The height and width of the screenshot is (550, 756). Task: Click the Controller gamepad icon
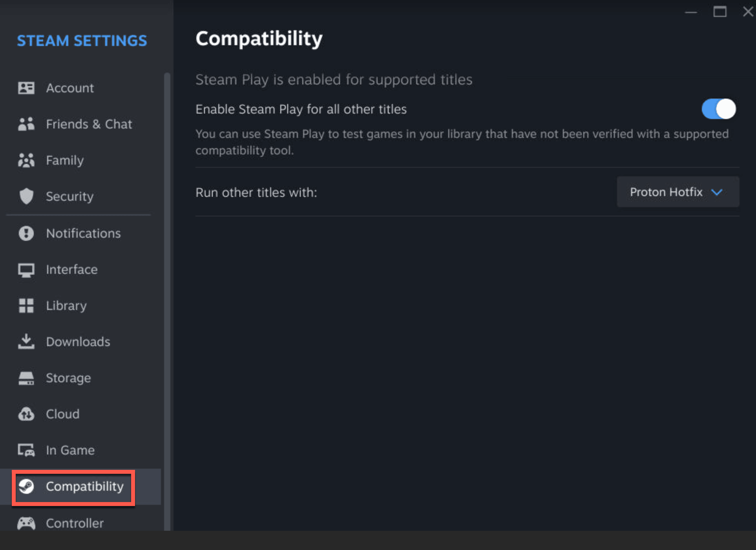point(26,523)
